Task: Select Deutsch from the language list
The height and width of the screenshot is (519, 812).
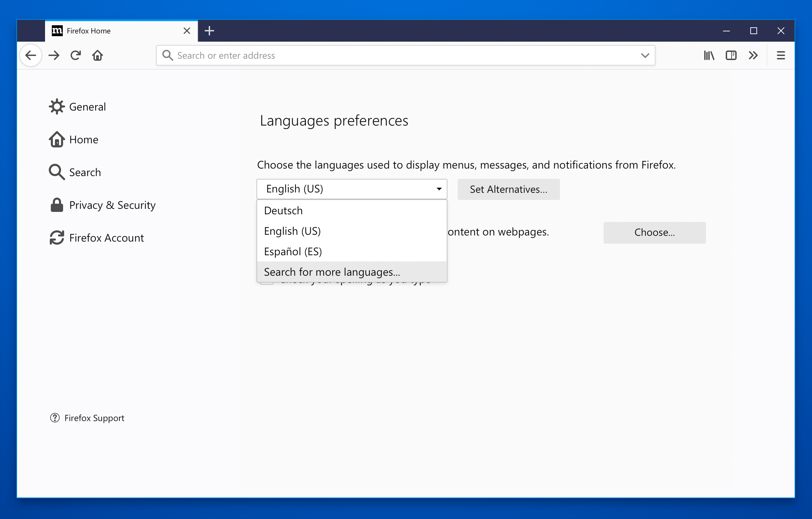Action: (x=283, y=211)
